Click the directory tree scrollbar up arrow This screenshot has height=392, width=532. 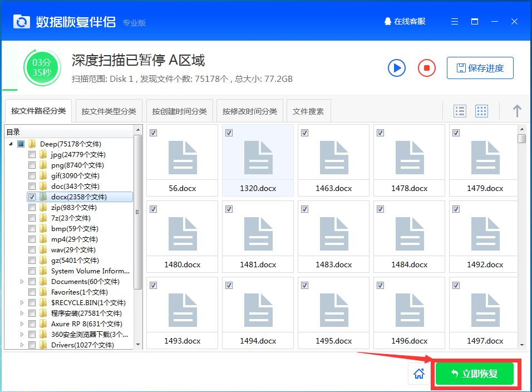pos(138,130)
